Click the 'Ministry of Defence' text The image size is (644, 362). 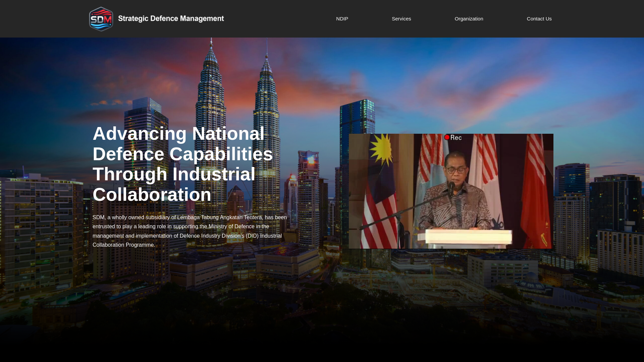pyautogui.click(x=231, y=227)
